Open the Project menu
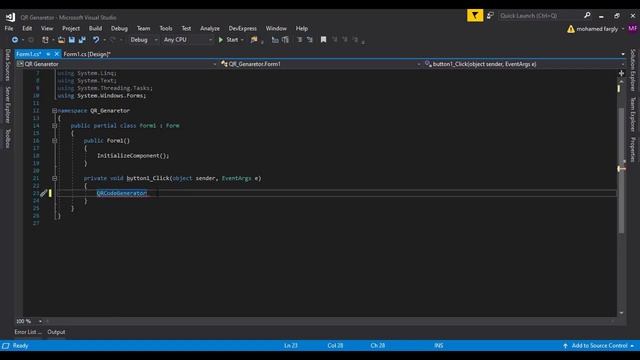Screen dimensions: 640x360 point(71,28)
